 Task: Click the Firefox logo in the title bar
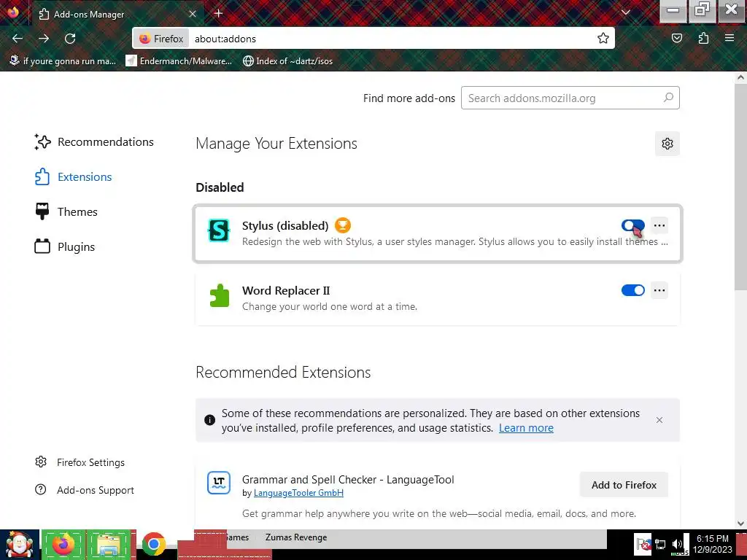pyautogui.click(x=13, y=12)
